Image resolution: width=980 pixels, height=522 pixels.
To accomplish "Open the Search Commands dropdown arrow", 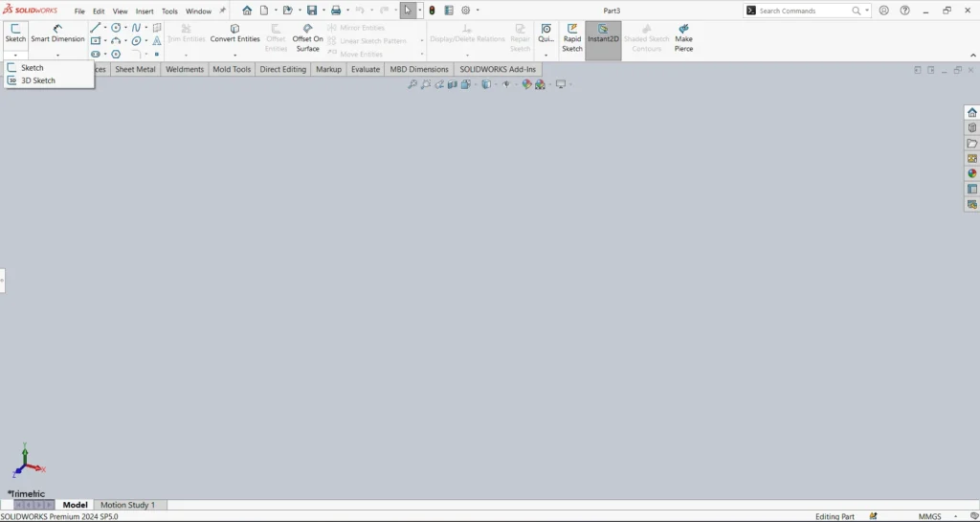I will tap(867, 11).
